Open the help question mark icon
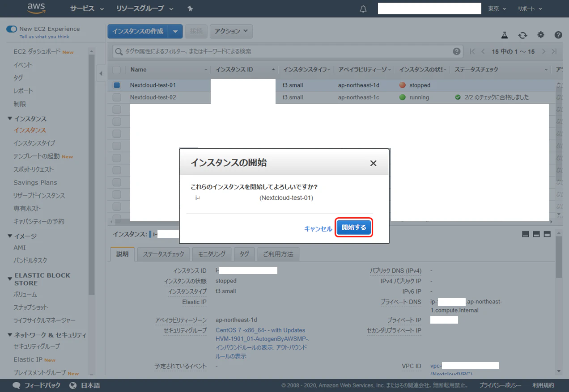The width and height of the screenshot is (569, 392). (558, 35)
